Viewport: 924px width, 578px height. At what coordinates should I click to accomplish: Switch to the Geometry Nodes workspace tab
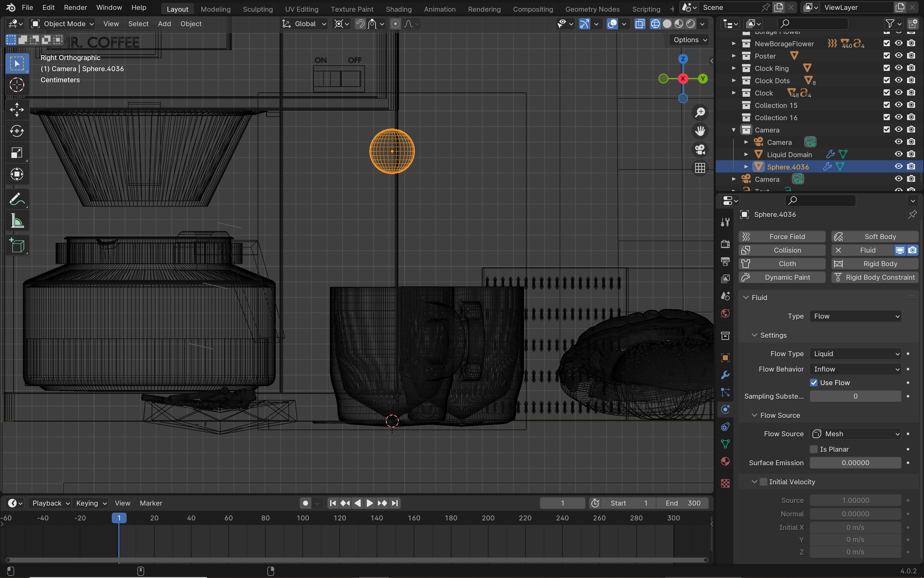592,9
